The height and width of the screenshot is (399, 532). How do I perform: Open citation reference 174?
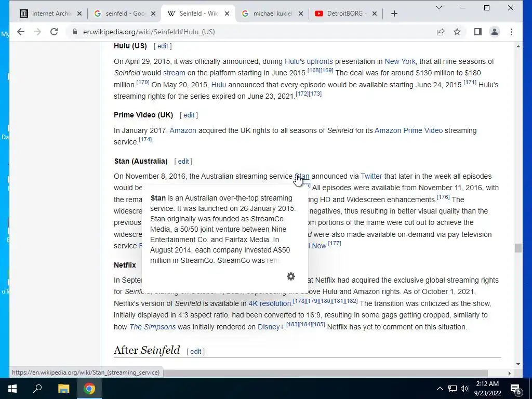145,139
